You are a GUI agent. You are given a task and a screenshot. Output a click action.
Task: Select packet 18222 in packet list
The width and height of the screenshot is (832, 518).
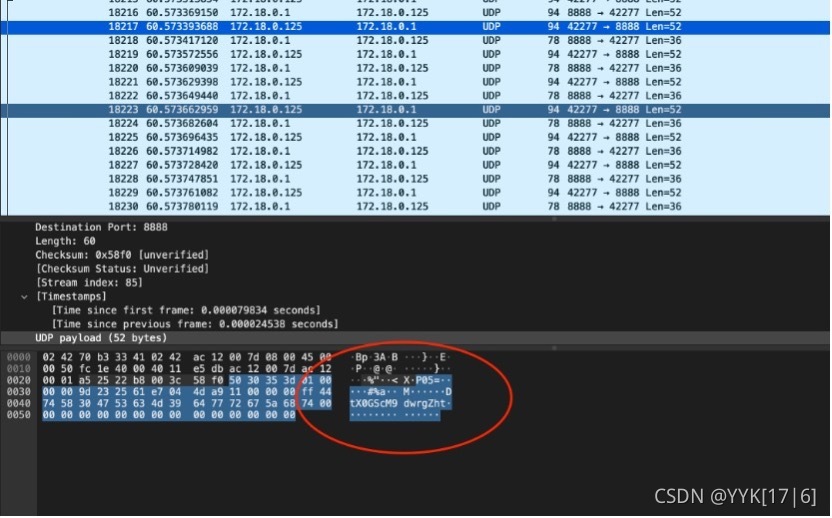[x=415, y=96]
